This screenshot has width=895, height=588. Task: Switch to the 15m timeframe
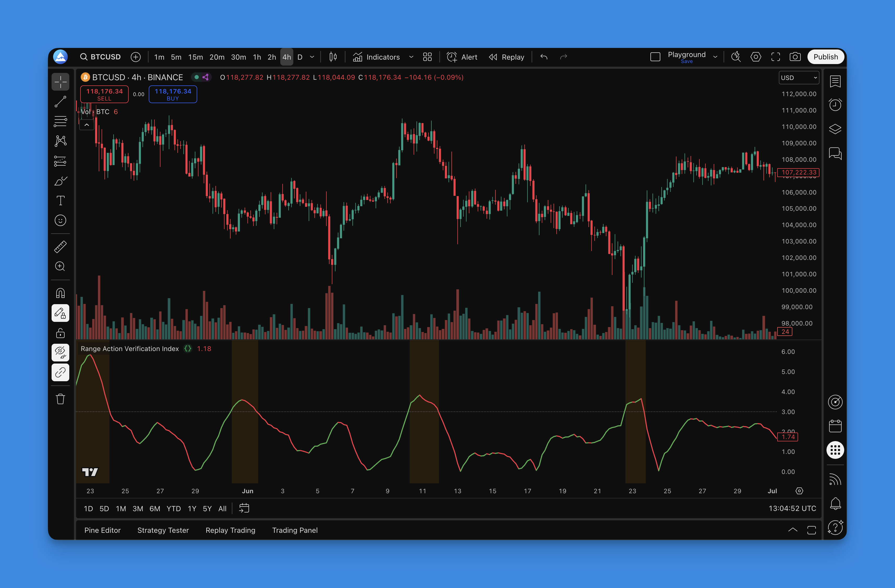[x=196, y=57]
